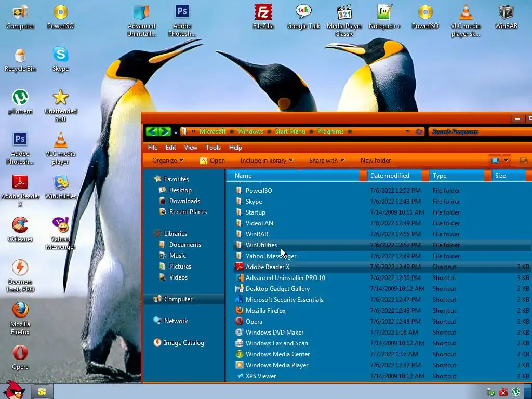The height and width of the screenshot is (399, 532).
Task: Select the Computer desktop icon
Action: tap(20, 16)
